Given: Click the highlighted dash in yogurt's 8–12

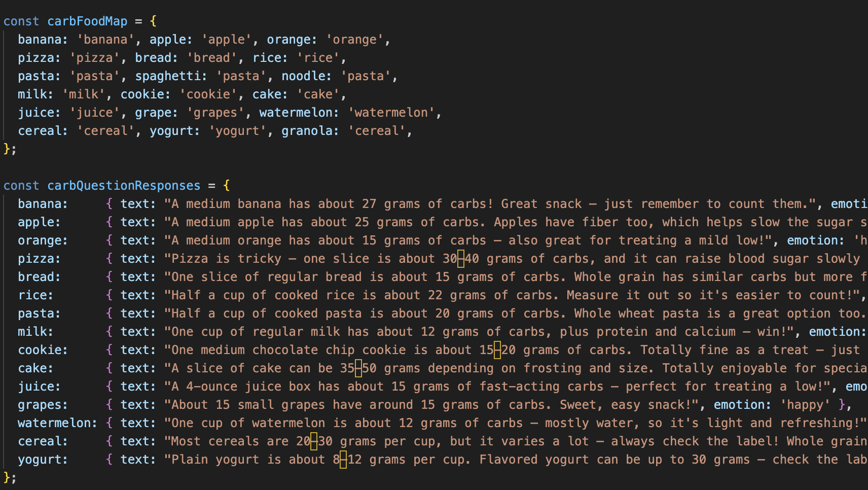Looking at the screenshot, I should [343, 460].
